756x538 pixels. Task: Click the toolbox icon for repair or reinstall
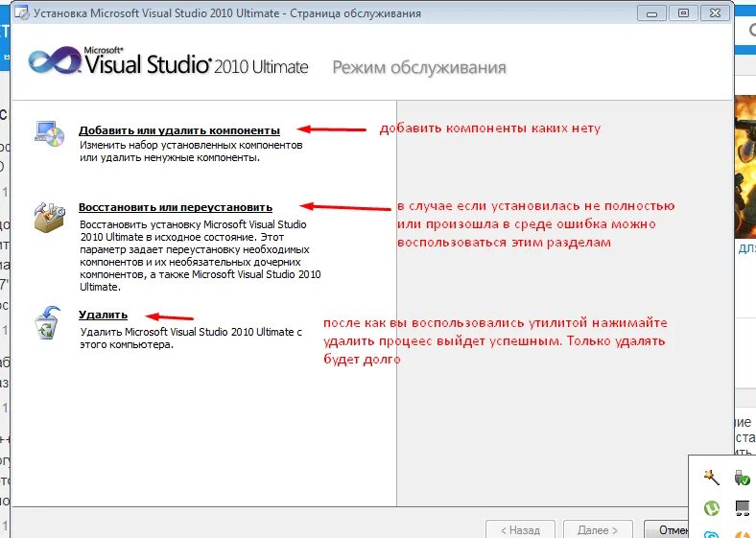[x=50, y=218]
